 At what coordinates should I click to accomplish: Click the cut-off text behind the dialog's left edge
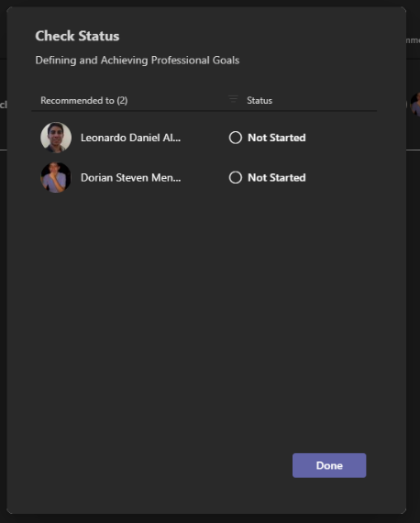(4, 105)
